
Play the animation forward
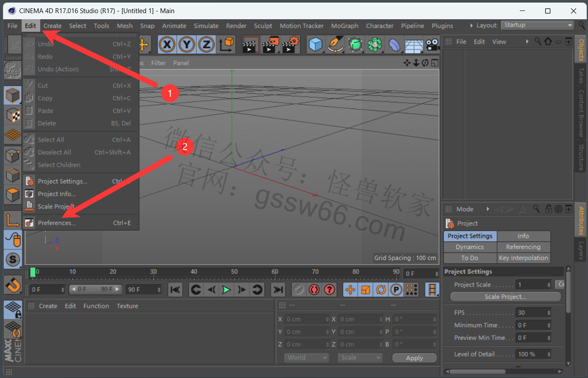click(226, 289)
